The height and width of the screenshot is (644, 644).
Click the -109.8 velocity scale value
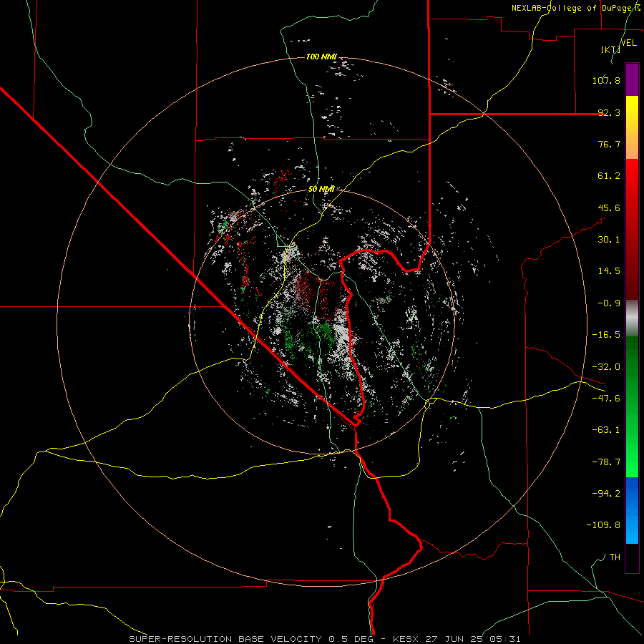603,525
